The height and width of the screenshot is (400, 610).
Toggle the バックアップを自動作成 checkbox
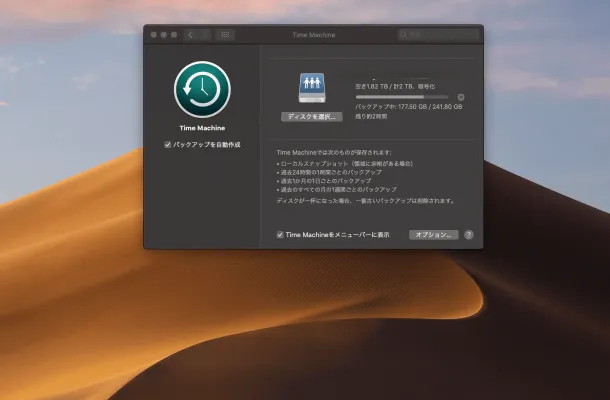[x=167, y=145]
